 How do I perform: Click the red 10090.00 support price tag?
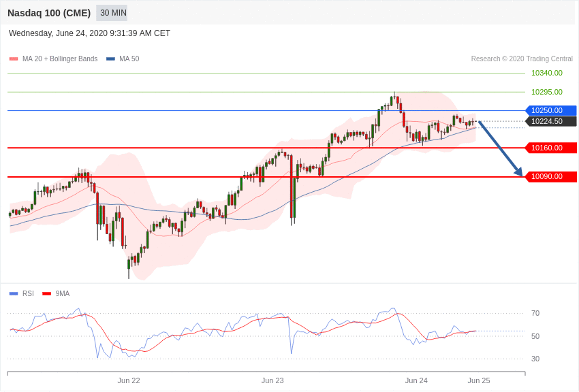(550, 177)
